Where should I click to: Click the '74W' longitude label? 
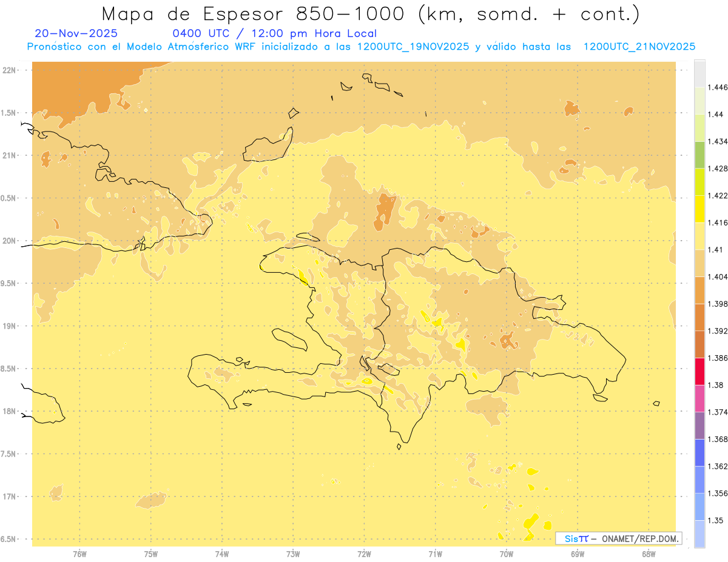pos(221,554)
